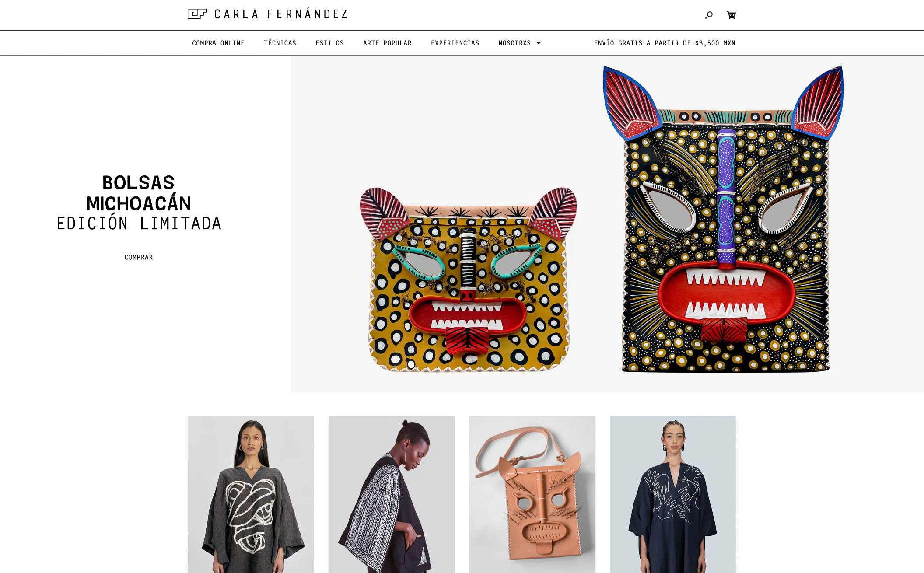The image size is (924, 573).
Task: Click the Carla Fernández brand name
Action: click(281, 14)
